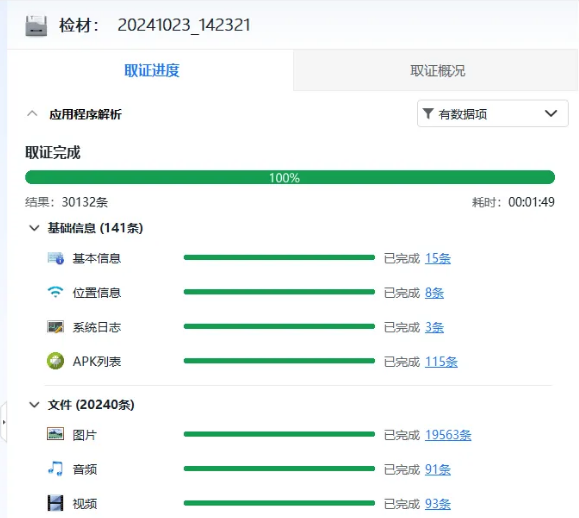
Task: Click the filter funnel icon
Action: 428,114
